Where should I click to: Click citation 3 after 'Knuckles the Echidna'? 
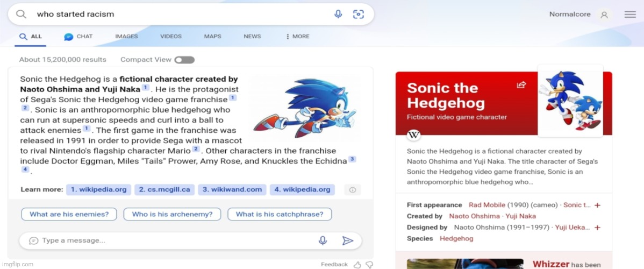coord(352,159)
